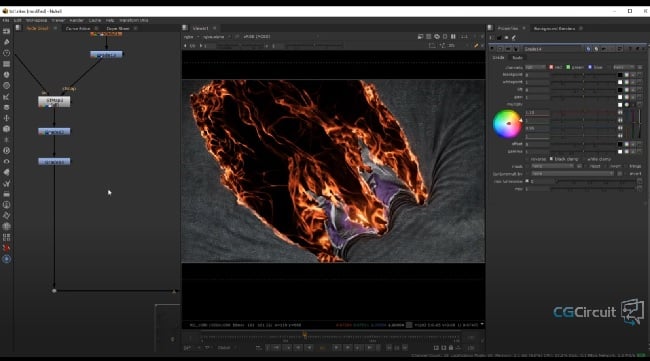Open the 3D nodes menu in left toolbar
650x361 pixels.
click(x=6, y=129)
